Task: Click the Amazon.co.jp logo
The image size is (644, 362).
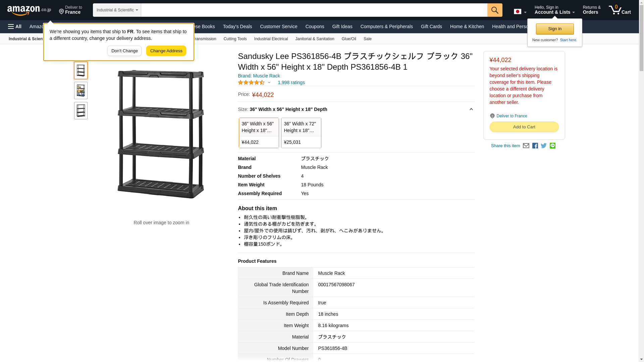Action: tap(29, 10)
